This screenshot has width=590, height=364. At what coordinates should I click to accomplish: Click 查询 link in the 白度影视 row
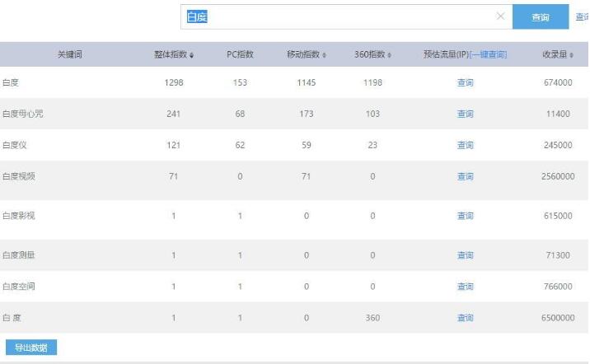465,216
